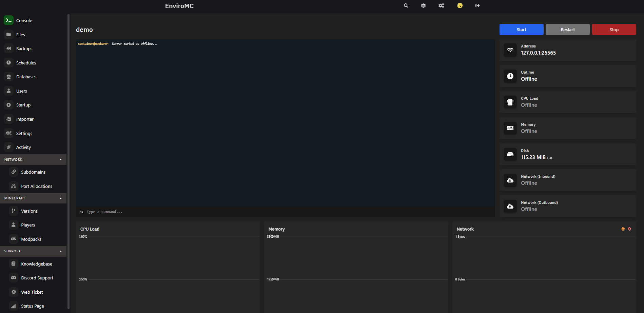Click the sidebar vertical scrollbar
Screen dimensions: 644x313
[69, 161]
